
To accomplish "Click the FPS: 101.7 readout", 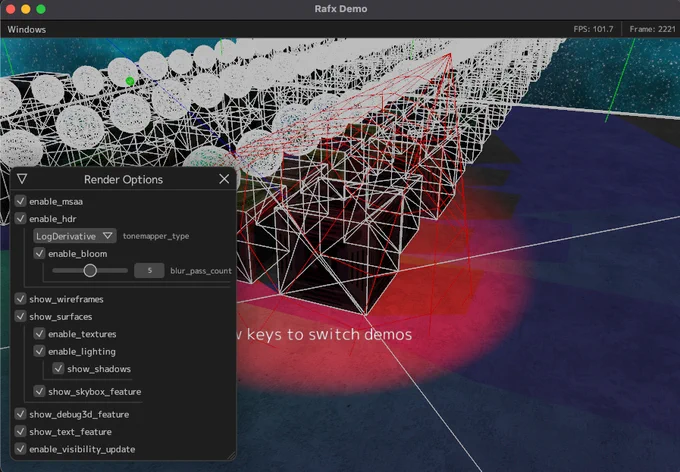I will (x=593, y=29).
